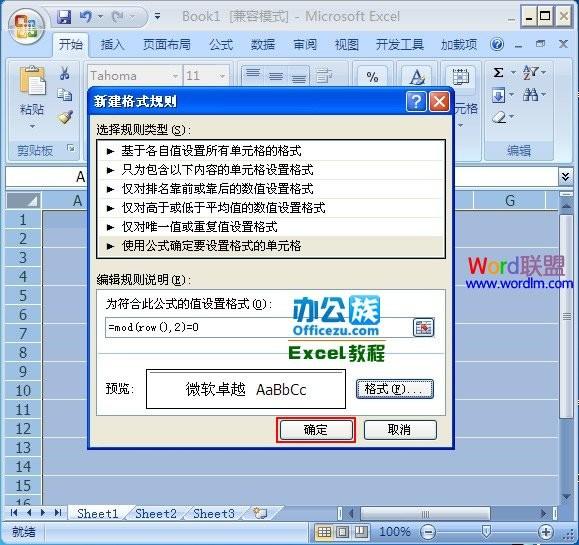
Task: Open the AutoSum dropdown arrow
Action: click(x=513, y=72)
